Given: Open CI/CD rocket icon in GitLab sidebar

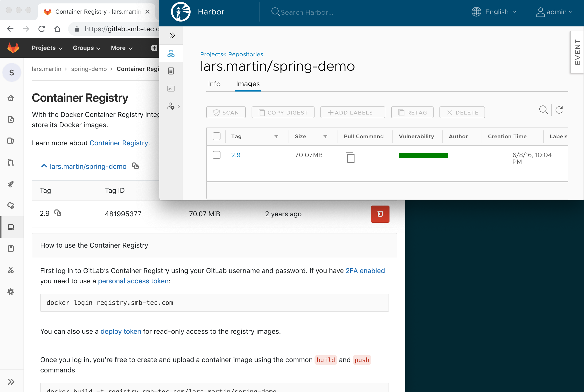Looking at the screenshot, I should [x=11, y=184].
